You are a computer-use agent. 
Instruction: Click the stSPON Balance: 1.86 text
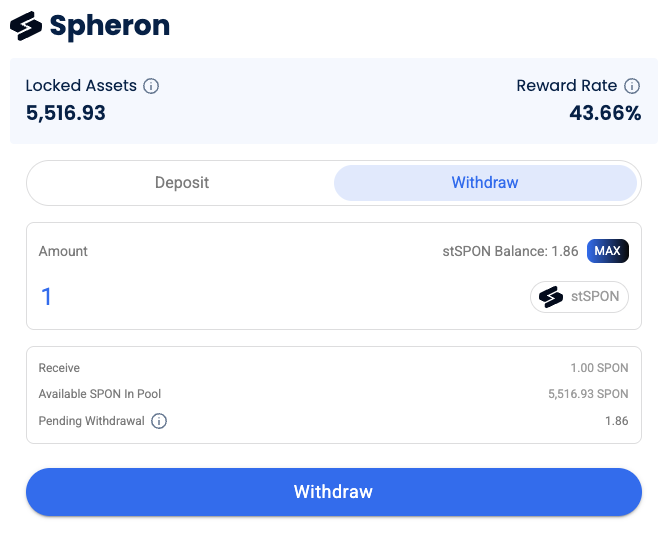[x=510, y=251]
